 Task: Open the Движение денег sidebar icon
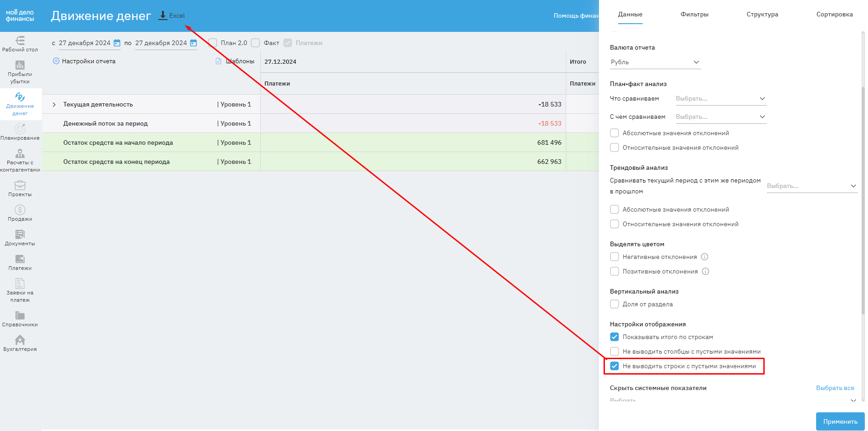pos(20,97)
